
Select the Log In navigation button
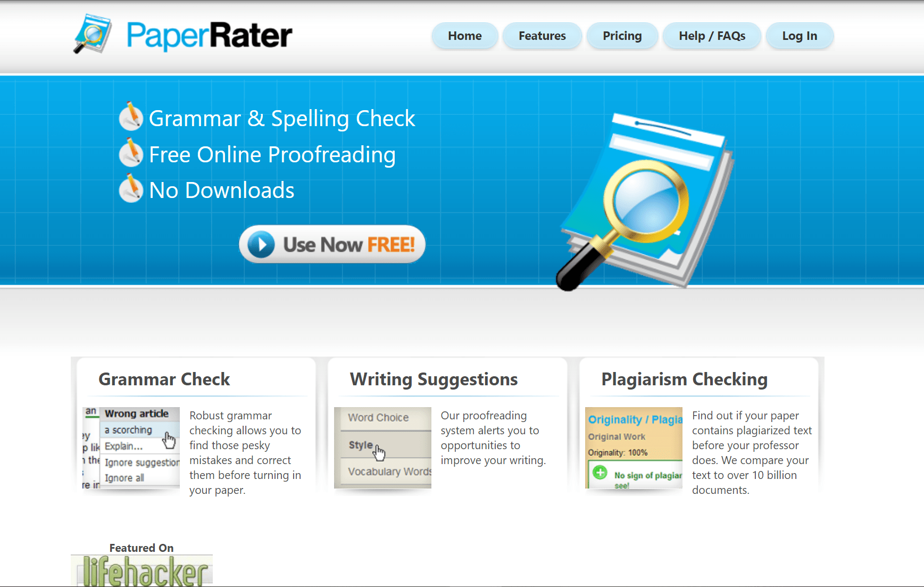click(x=800, y=36)
